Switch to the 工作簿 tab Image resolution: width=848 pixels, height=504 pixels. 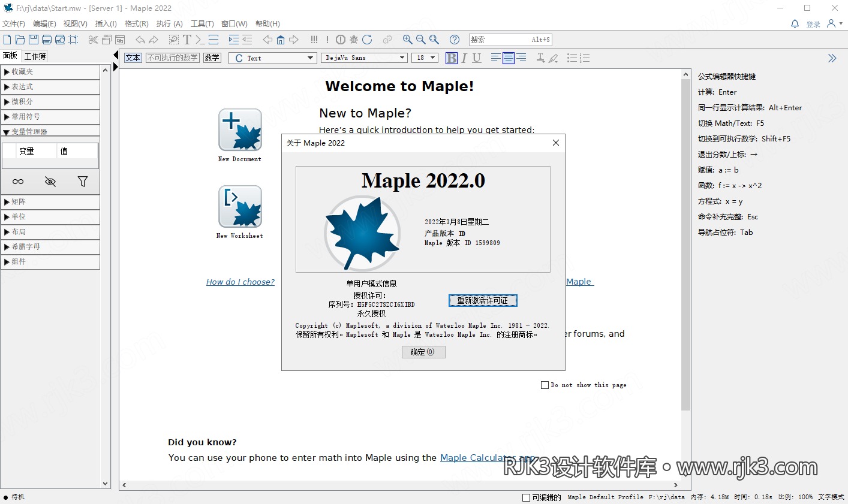tap(35, 56)
